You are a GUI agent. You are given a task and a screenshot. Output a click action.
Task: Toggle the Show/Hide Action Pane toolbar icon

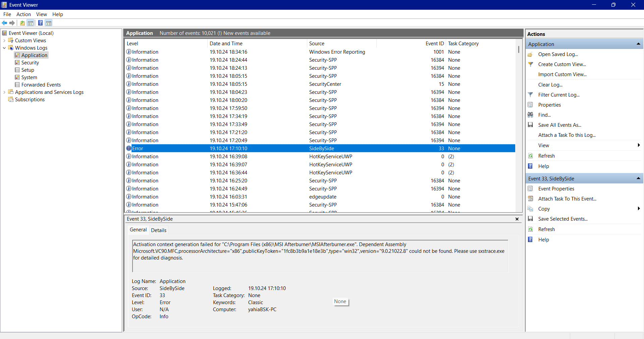tap(49, 23)
